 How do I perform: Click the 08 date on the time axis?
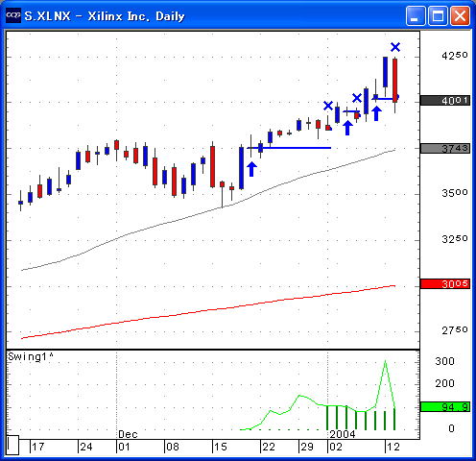click(x=173, y=447)
